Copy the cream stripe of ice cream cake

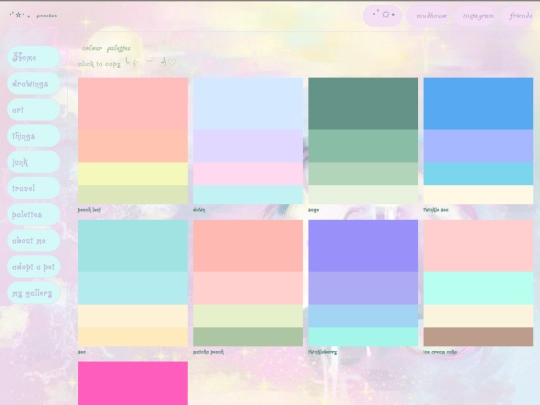point(478,316)
